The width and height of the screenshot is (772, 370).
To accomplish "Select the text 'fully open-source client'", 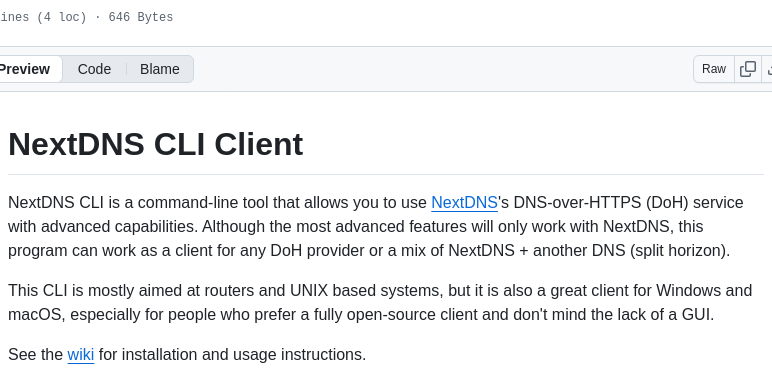I will pos(396,314).
